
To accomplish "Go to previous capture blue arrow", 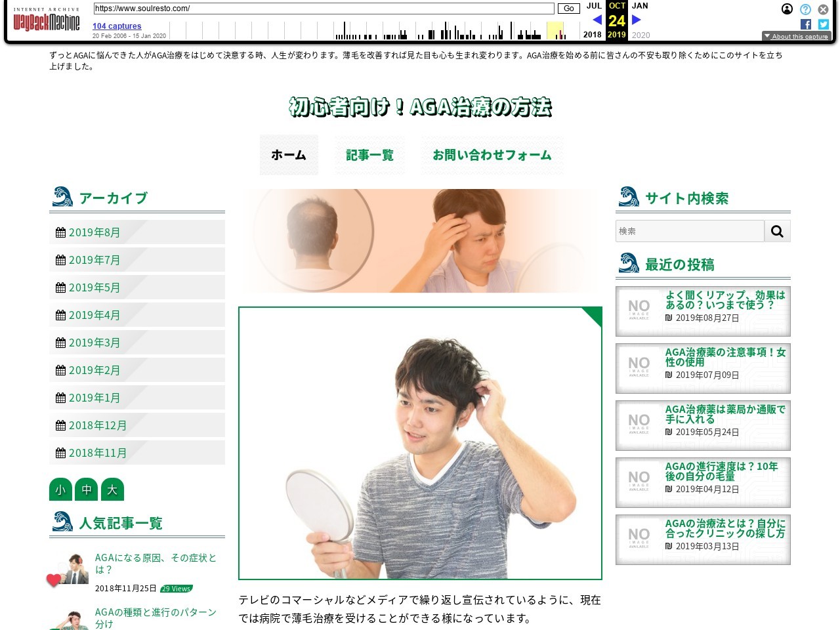I will pyautogui.click(x=597, y=20).
